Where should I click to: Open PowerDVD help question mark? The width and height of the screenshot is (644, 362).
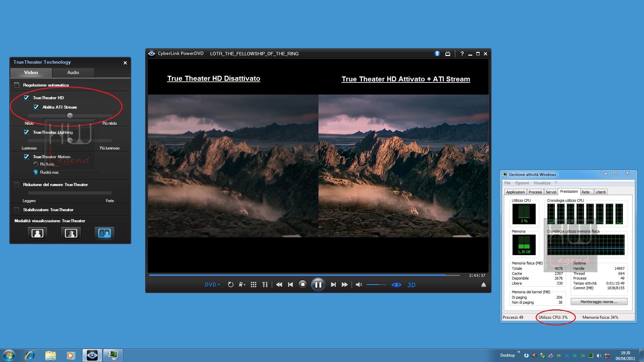[462, 54]
